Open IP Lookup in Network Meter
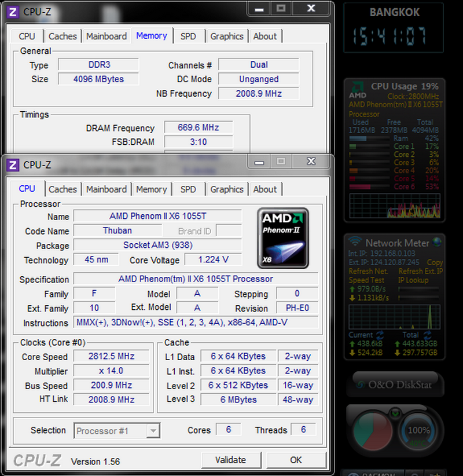This screenshot has width=463, height=476. pyautogui.click(x=413, y=280)
